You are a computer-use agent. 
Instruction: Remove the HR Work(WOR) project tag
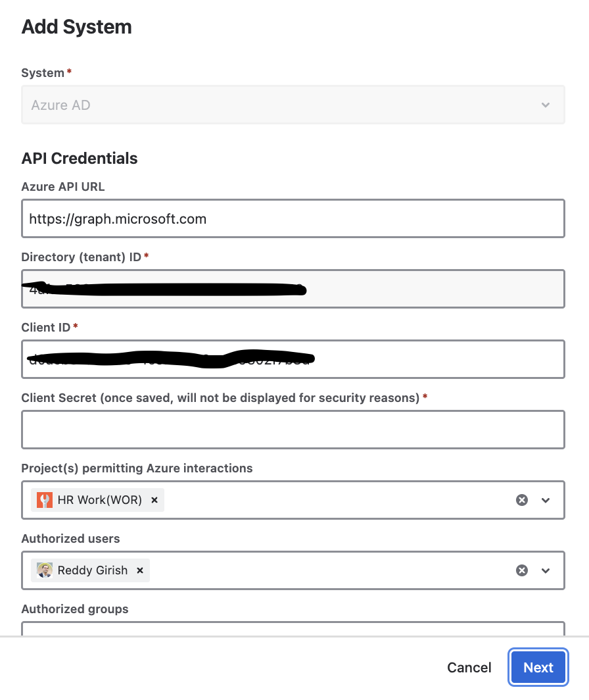[154, 500]
